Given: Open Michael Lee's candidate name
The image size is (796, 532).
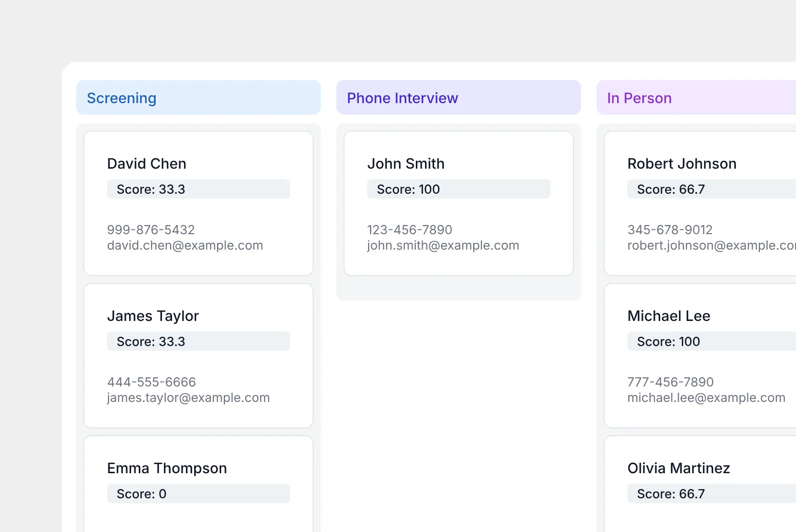Looking at the screenshot, I should coord(669,316).
